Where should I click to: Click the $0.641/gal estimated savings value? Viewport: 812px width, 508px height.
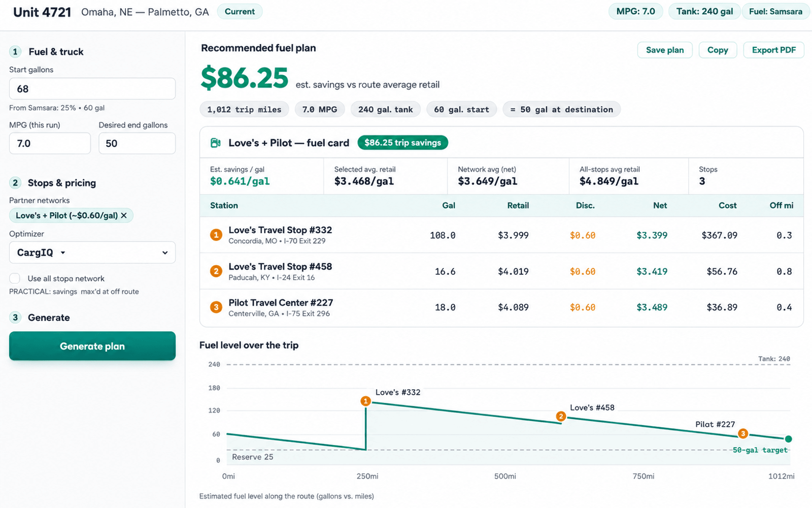[240, 181]
